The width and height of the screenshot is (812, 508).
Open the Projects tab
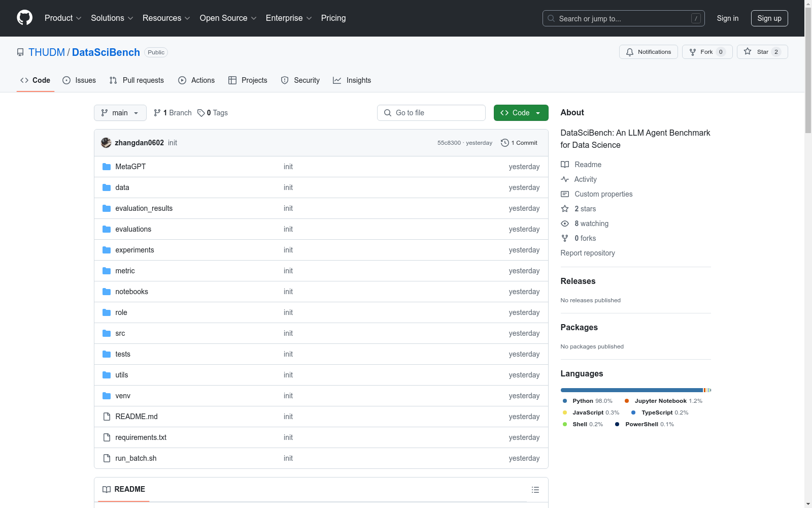pyautogui.click(x=248, y=80)
